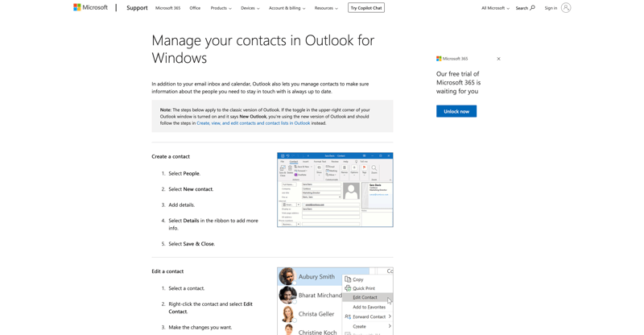The width and height of the screenshot is (644, 335).
Task: Open Microsoft 365 nav item
Action: pos(167,8)
